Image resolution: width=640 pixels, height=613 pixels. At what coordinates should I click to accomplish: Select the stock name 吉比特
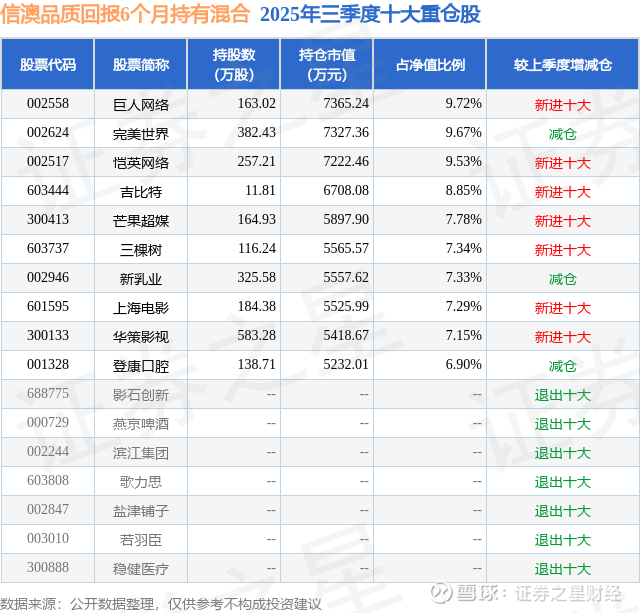pos(141,192)
